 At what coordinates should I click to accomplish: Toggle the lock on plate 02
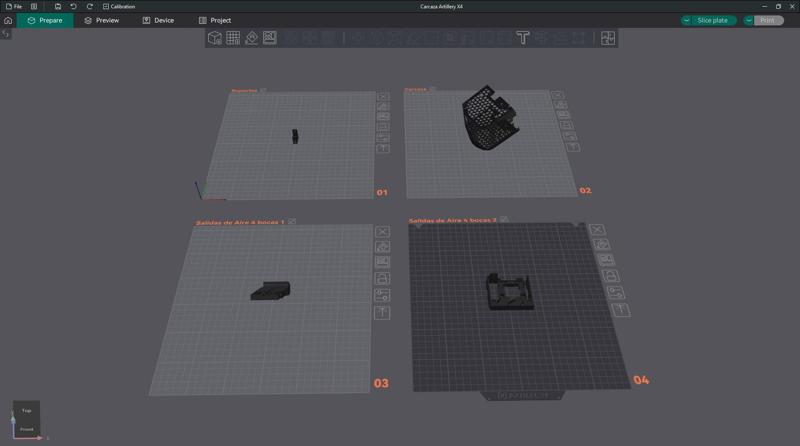566,126
